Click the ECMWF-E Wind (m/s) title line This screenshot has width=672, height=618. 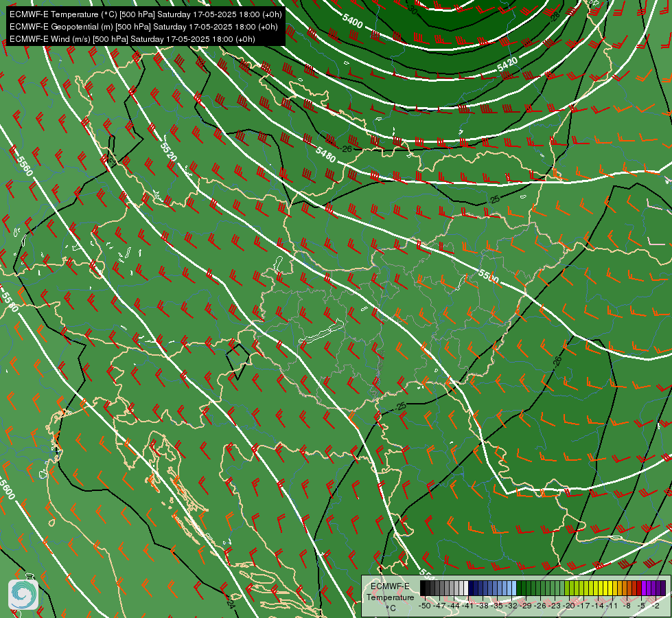coord(132,39)
